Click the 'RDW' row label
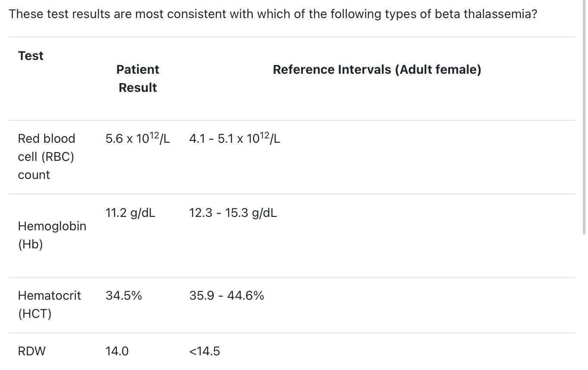This screenshot has width=588, height=370. tap(31, 351)
